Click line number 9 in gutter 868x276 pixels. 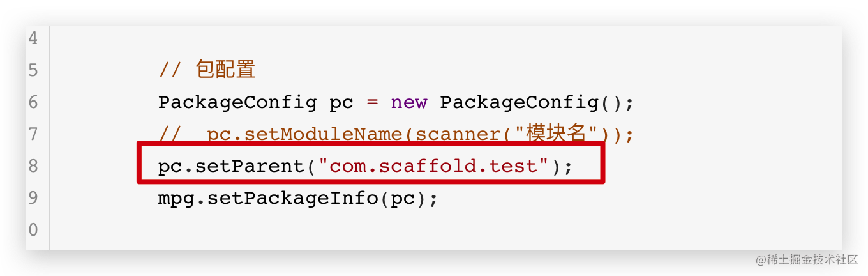click(x=33, y=198)
